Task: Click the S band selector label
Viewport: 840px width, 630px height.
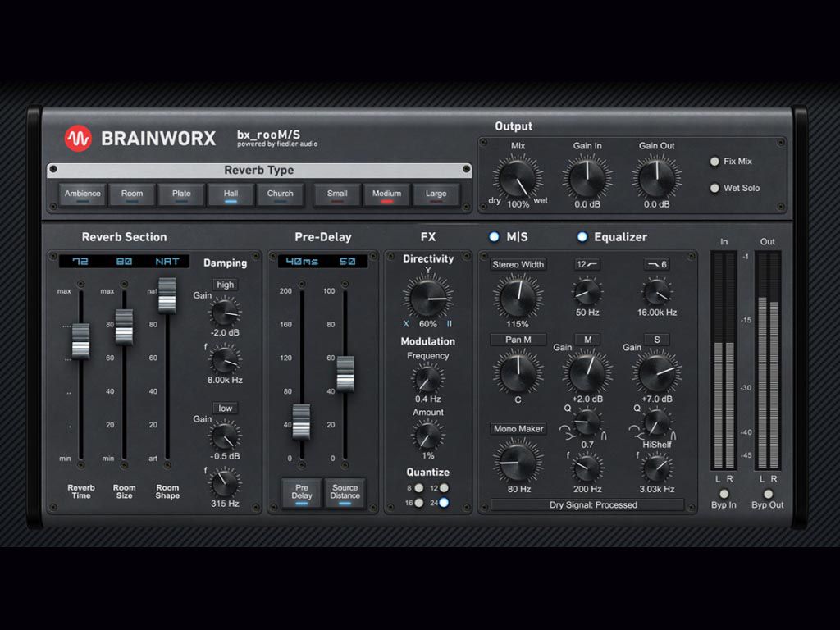Action: click(657, 340)
